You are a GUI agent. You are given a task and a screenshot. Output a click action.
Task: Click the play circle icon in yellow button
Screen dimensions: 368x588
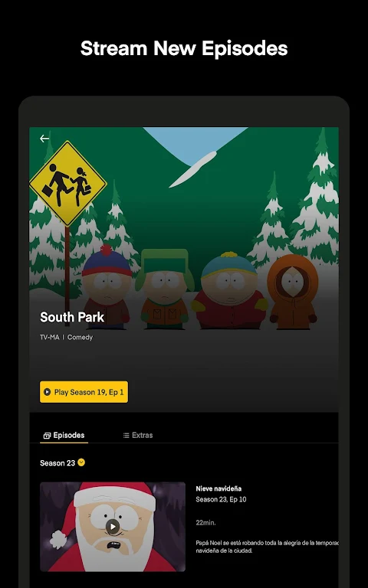point(47,392)
